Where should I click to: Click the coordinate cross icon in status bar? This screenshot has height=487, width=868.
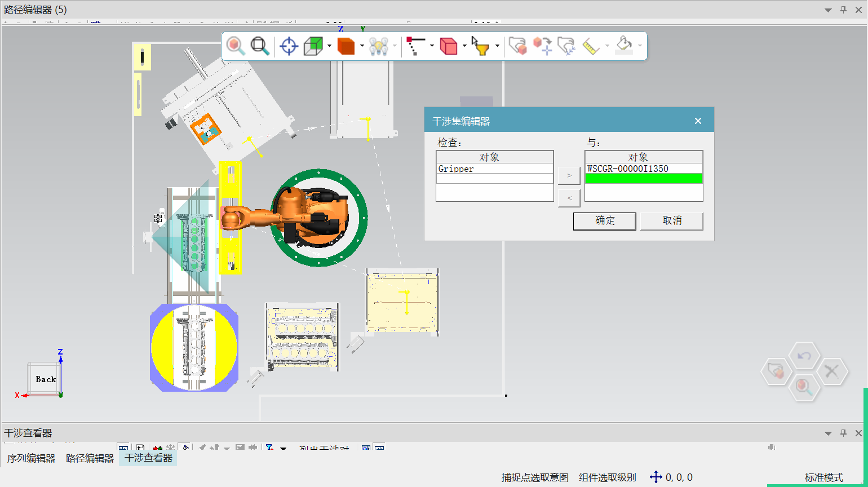click(x=656, y=477)
